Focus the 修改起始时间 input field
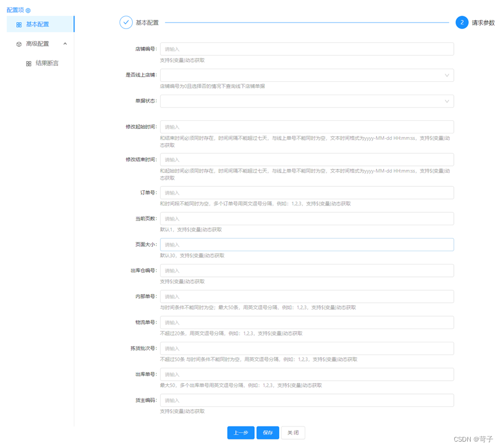Screen dimensions: 502x448 point(306,127)
